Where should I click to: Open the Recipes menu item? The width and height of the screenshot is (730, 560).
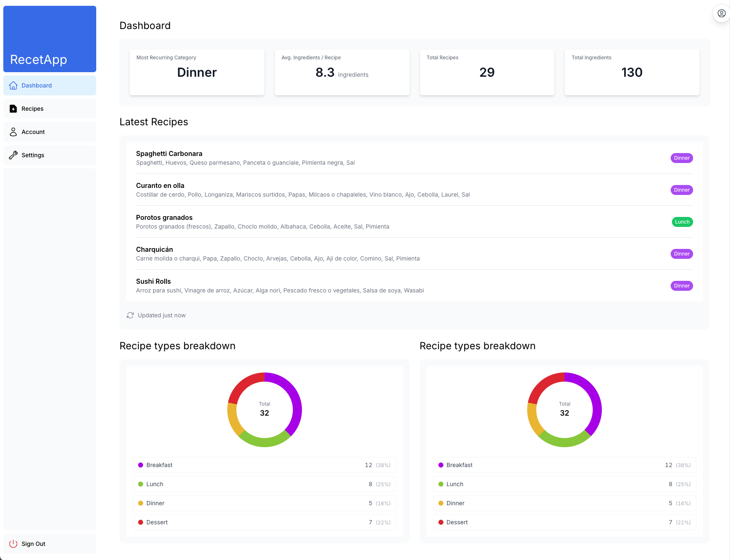50,109
